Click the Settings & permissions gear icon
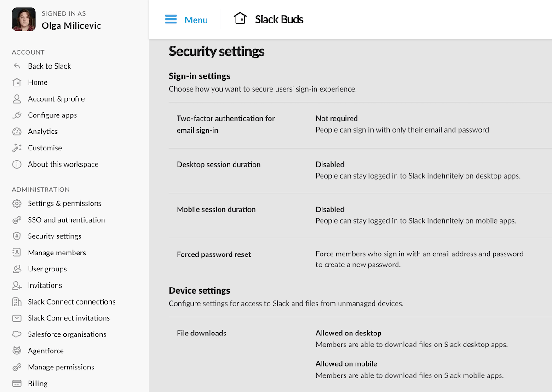The width and height of the screenshot is (552, 392). pyautogui.click(x=17, y=203)
